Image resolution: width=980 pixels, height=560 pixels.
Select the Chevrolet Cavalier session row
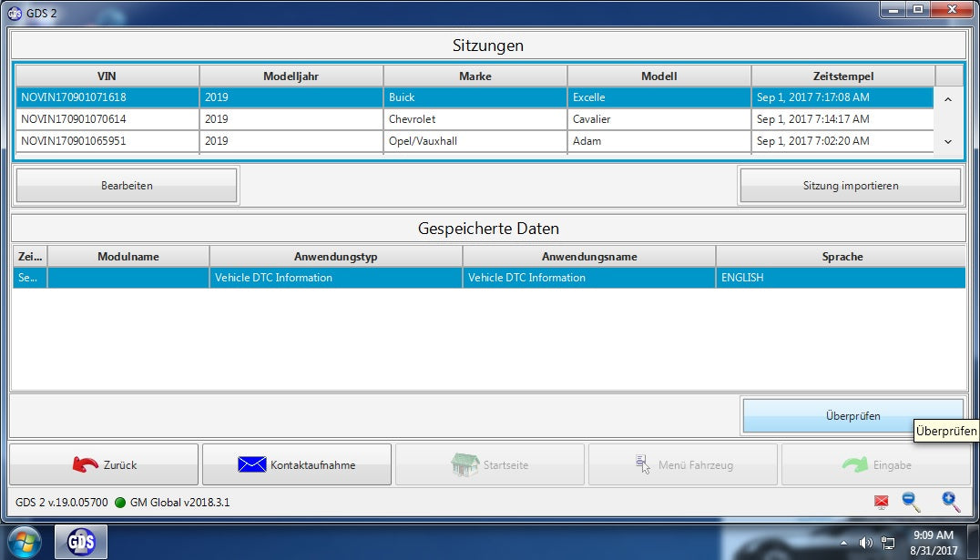364,118
